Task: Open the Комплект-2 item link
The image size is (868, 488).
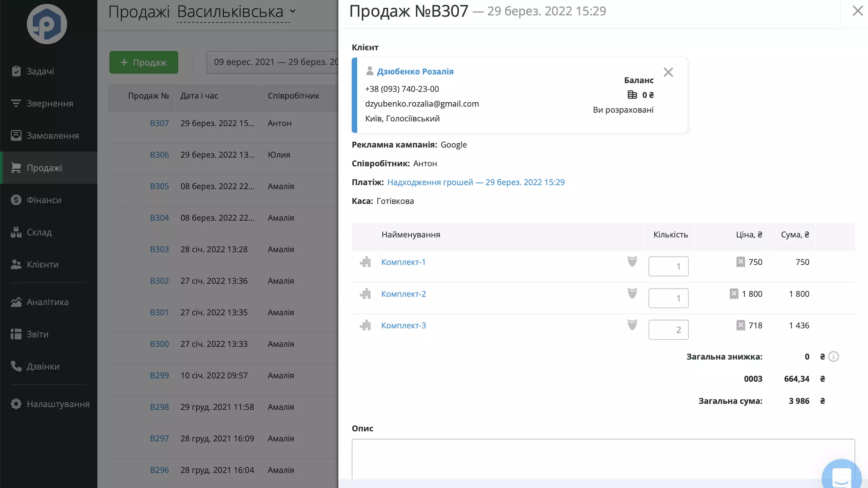Action: click(403, 294)
